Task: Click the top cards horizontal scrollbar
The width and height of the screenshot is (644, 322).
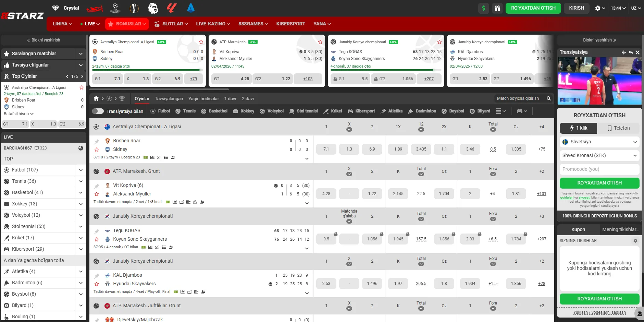Action: (x=159, y=89)
